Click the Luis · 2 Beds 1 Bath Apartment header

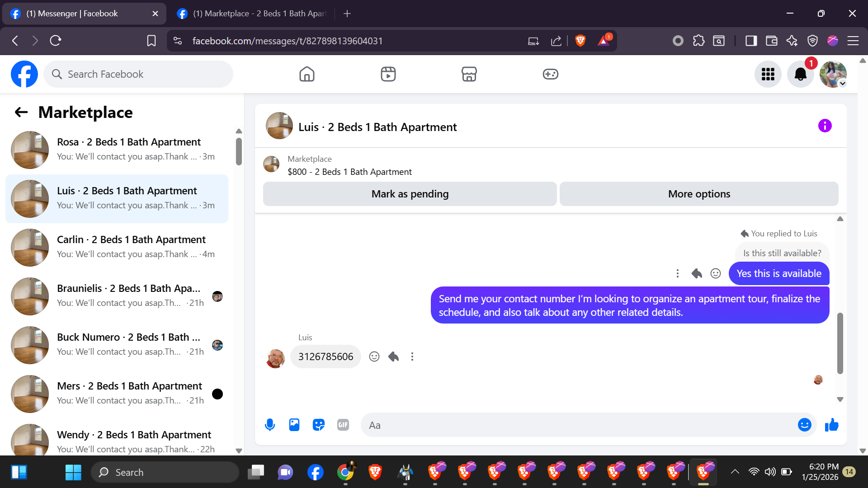(x=377, y=127)
